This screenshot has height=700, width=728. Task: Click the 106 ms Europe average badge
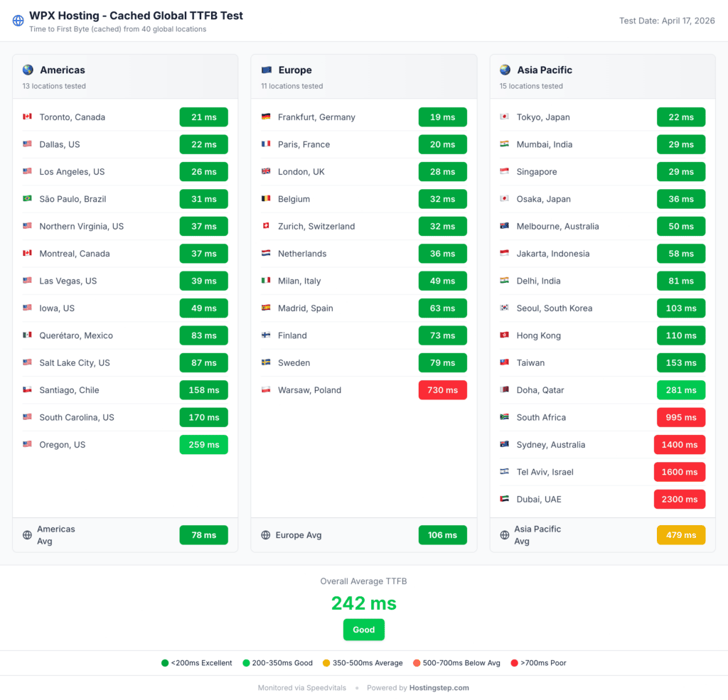[442, 535]
